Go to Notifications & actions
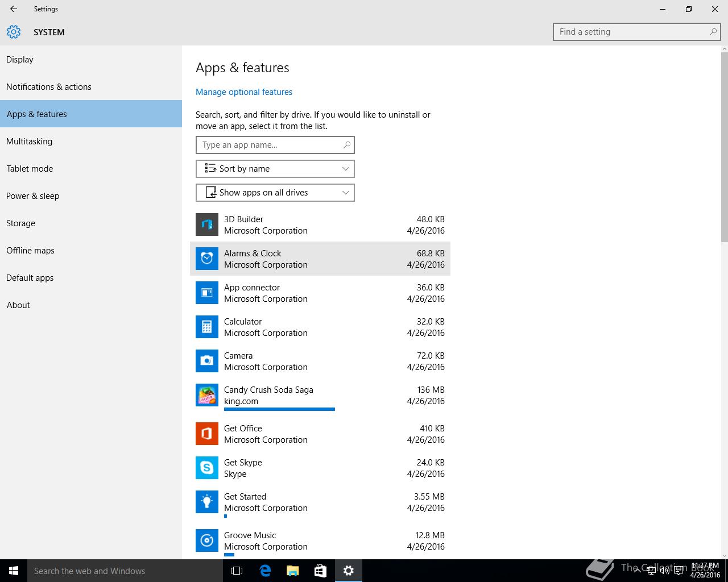728x582 pixels. click(91, 87)
